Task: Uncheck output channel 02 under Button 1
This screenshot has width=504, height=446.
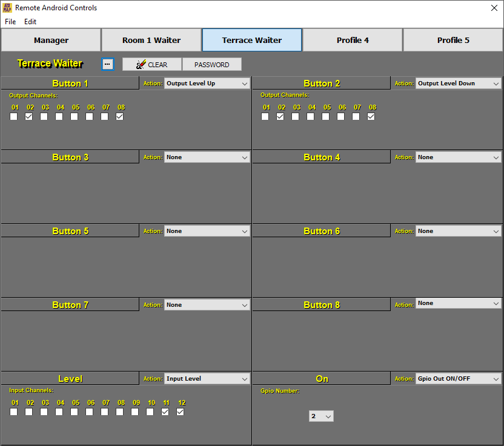Action: (x=28, y=116)
